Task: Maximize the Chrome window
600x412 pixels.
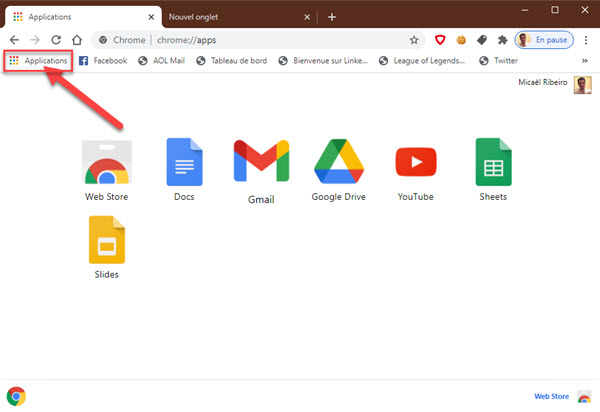Action: coord(555,10)
